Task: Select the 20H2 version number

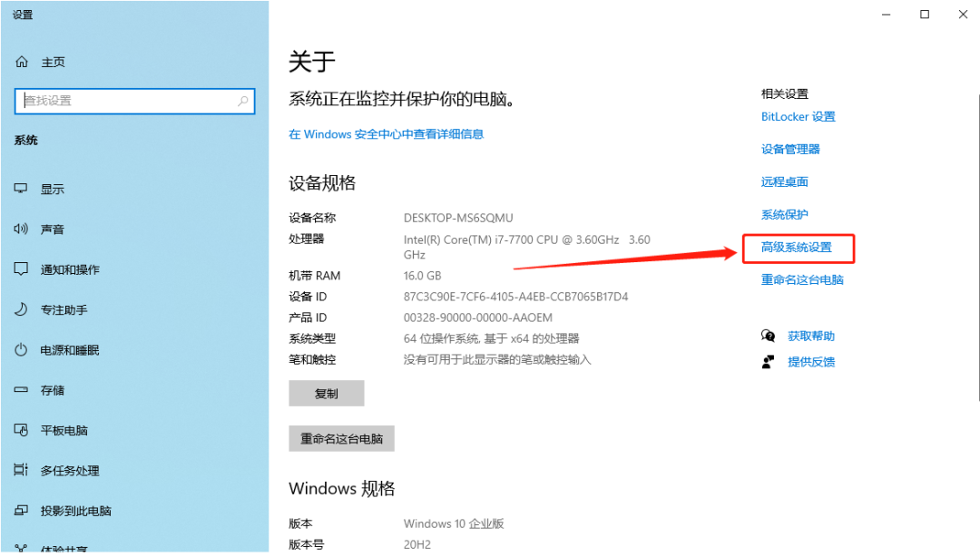Action: point(416,544)
